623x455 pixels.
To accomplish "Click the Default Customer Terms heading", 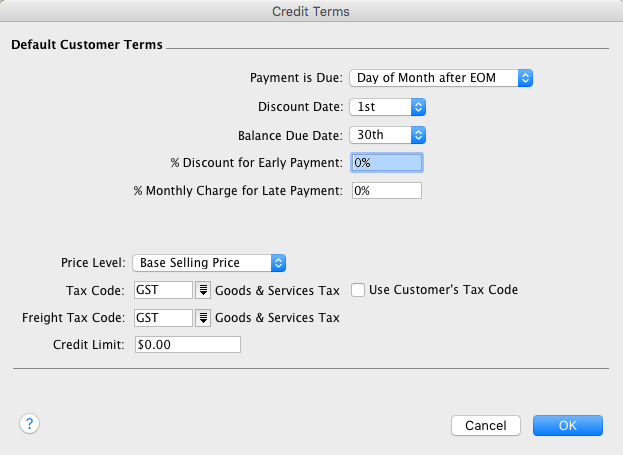I will [x=87, y=45].
